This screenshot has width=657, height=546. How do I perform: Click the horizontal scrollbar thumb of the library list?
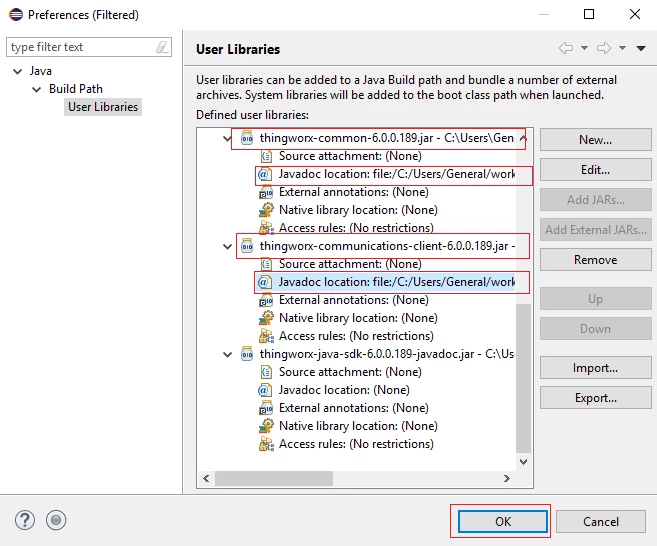point(274,479)
